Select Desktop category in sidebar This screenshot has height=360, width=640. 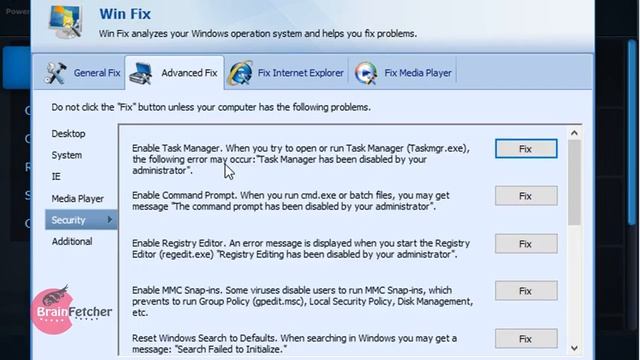tap(68, 134)
